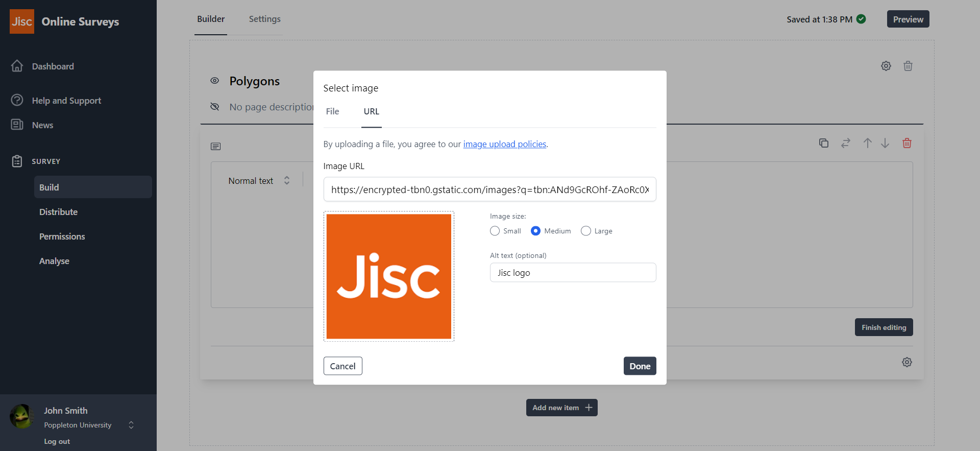Screen dimensions: 980x451
Task: Click the Survey clipboard icon
Action: coord(17,161)
